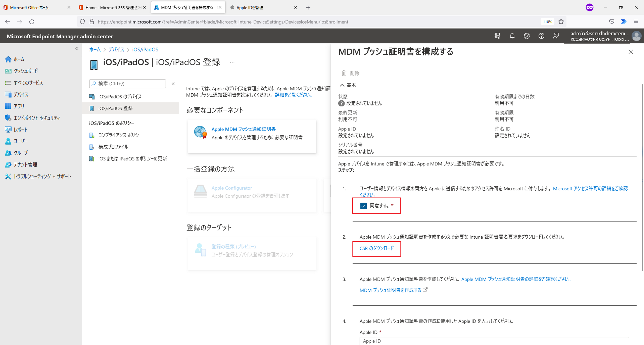Click CSR のダウンロード link
Image resolution: width=644 pixels, height=345 pixels.
[376, 248]
